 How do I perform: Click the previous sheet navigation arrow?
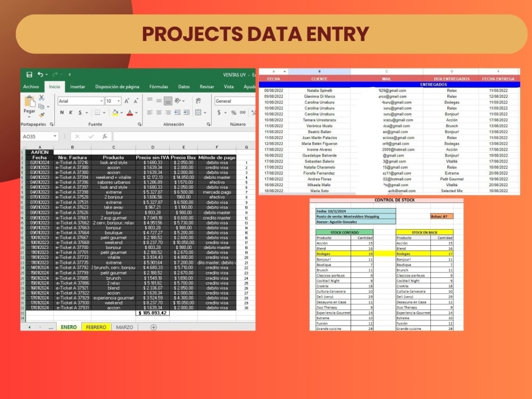tap(29, 327)
